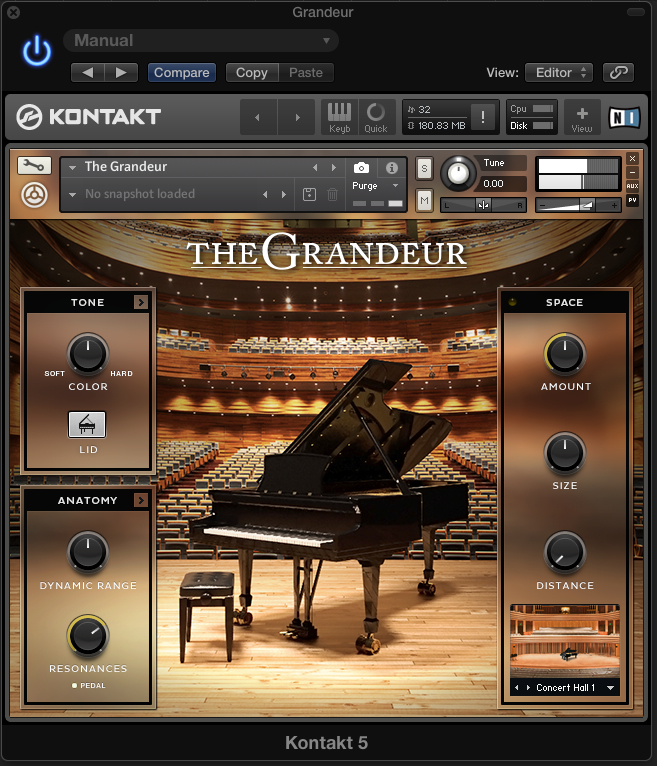
Task: Click the COLOR knob
Action: point(88,354)
